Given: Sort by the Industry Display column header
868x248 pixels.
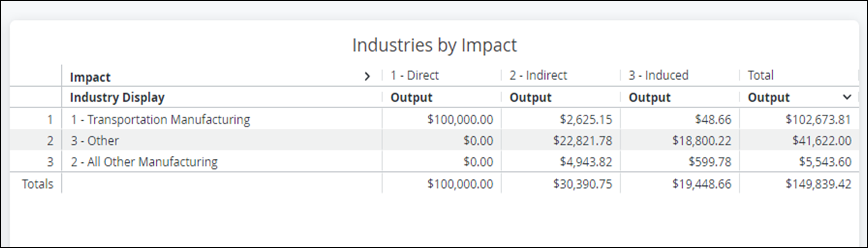Looking at the screenshot, I should coord(117,97).
